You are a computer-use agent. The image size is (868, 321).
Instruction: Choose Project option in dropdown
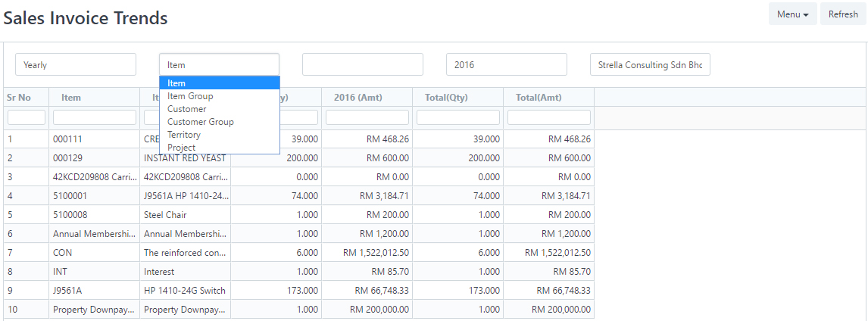click(x=181, y=148)
